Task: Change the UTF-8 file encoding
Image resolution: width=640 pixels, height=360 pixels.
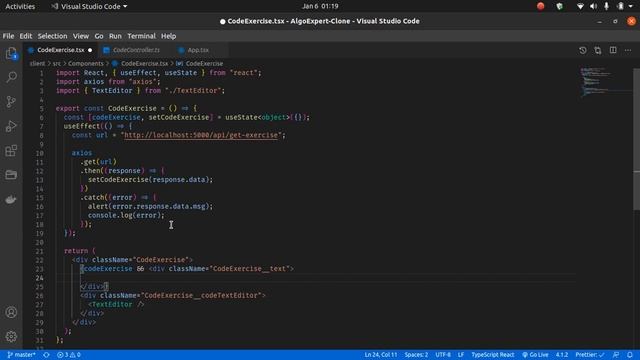Action: (443, 355)
